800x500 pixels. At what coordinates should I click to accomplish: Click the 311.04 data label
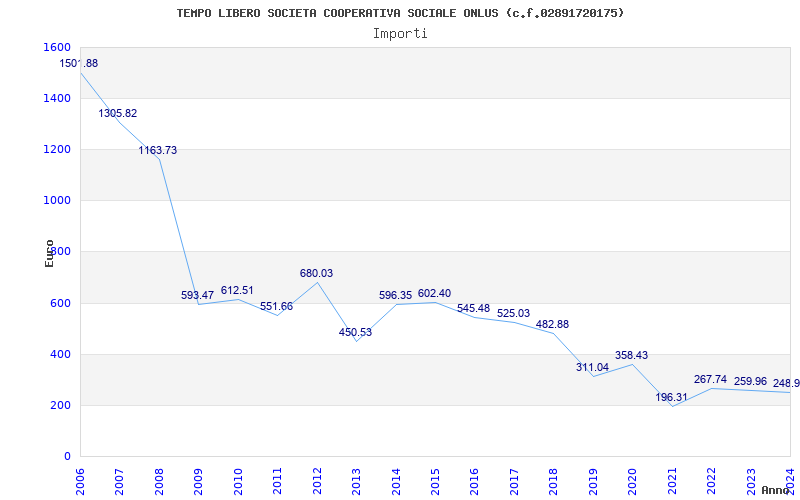point(592,367)
